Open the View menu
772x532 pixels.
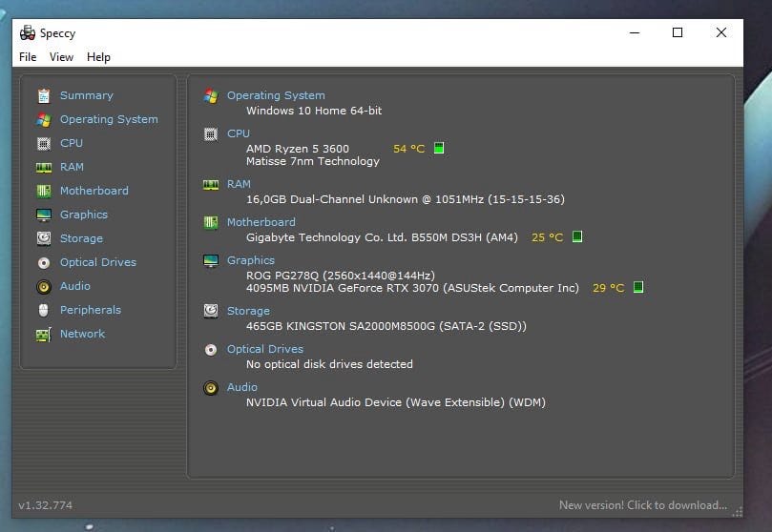[x=61, y=57]
